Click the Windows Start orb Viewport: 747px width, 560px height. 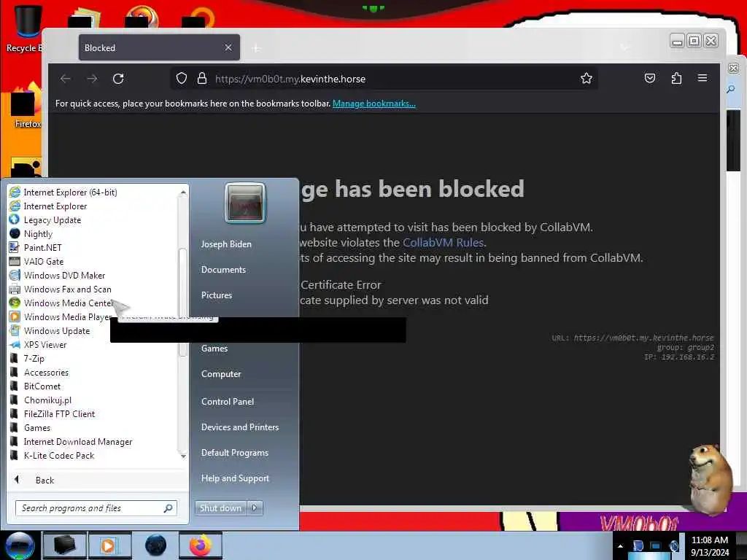[20, 545]
